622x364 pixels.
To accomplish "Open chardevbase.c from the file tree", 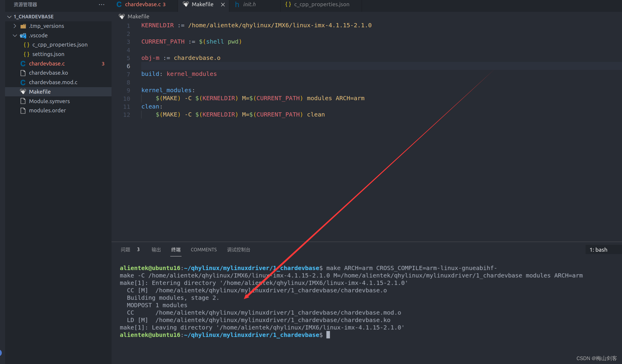I will 47,63.
